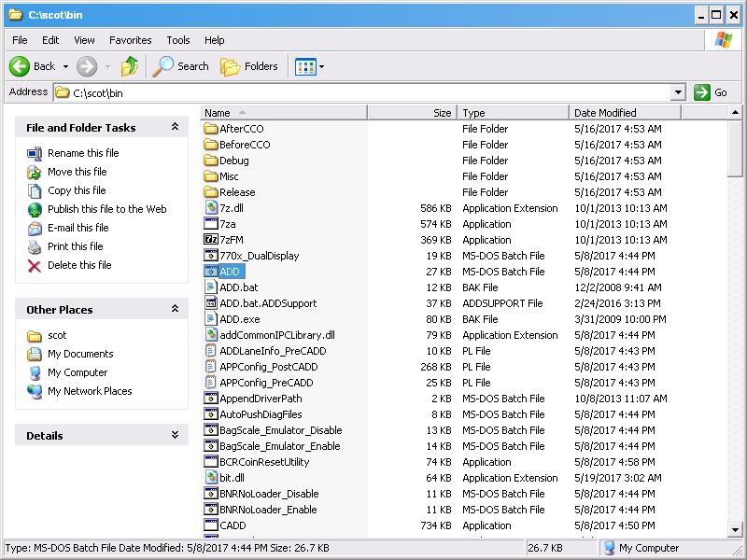Click Copy this file icon
This screenshot has height=560, width=747.
tap(35, 190)
